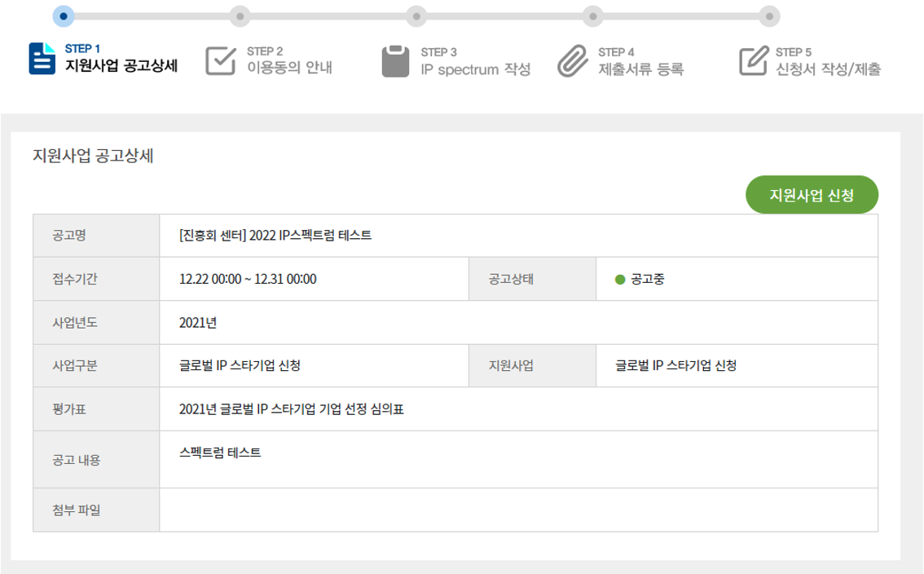This screenshot has width=924, height=574.
Task: Click the STEP 2 checkmark box icon
Action: click(220, 60)
